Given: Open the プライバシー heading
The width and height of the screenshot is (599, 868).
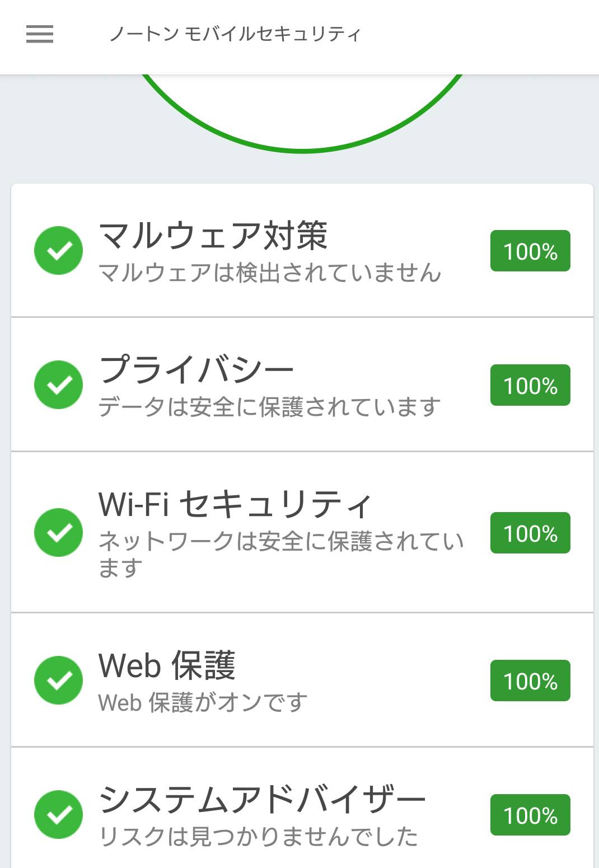Looking at the screenshot, I should 196,370.
